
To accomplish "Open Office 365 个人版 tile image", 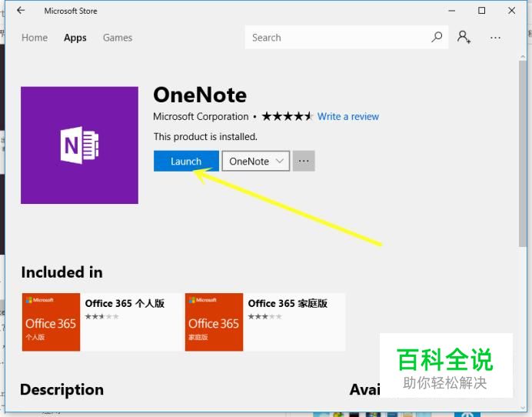I will (x=52, y=322).
